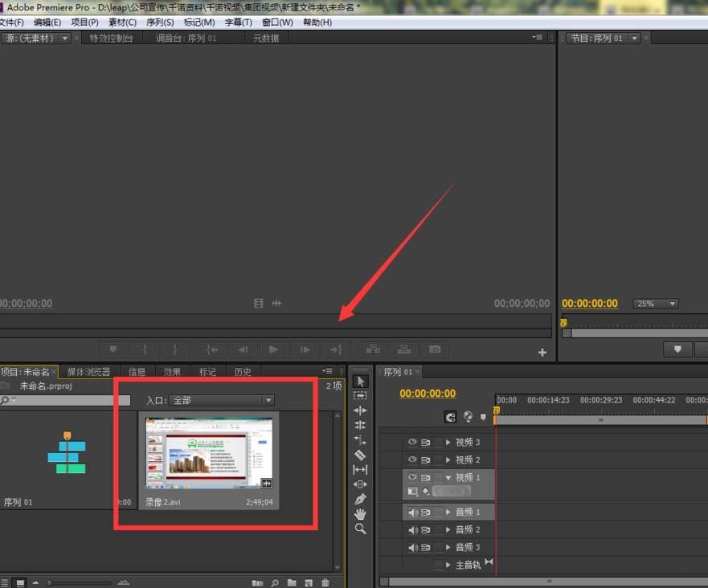Choose the Zoom tool
Viewport: 708px width, 588px height.
coord(360,528)
